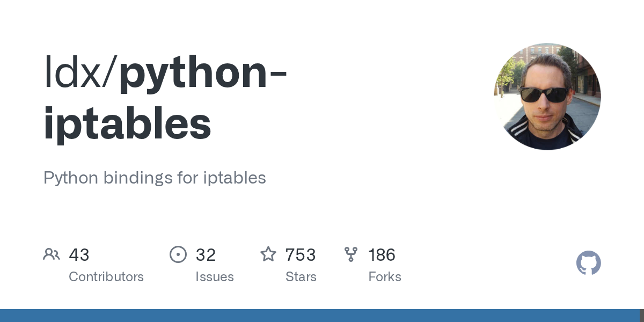Screen dimensions: 644x322
Task: Select the "Python bindings for iptables" description
Action: (155, 178)
